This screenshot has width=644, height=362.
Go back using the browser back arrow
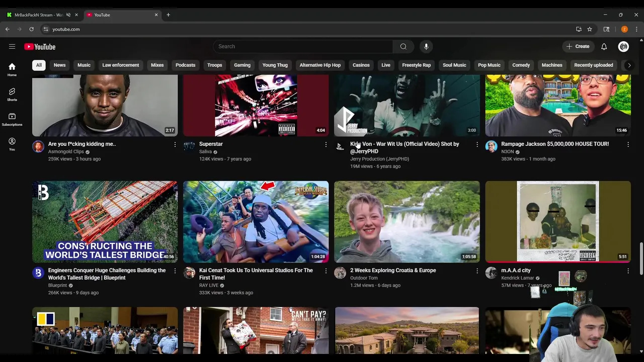point(8,29)
